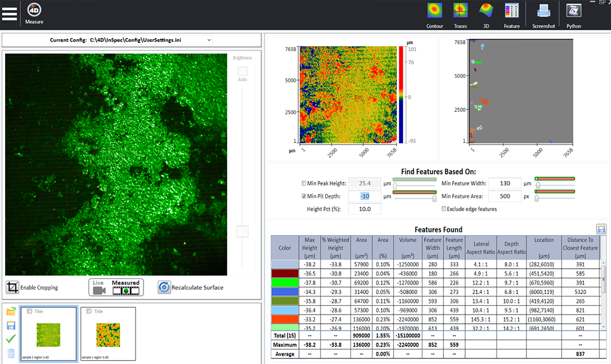Toggle Exclude edge features checkbox
Viewport: 611px width, 364px height.
(x=444, y=209)
